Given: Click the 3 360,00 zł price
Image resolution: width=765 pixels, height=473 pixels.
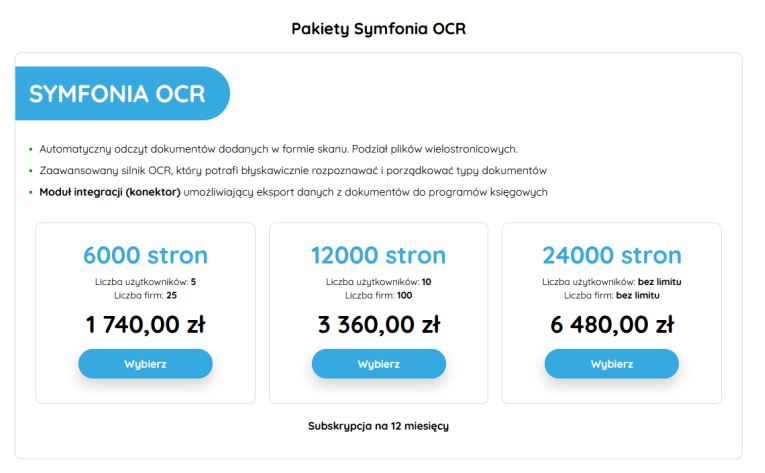Looking at the screenshot, I should [x=379, y=325].
